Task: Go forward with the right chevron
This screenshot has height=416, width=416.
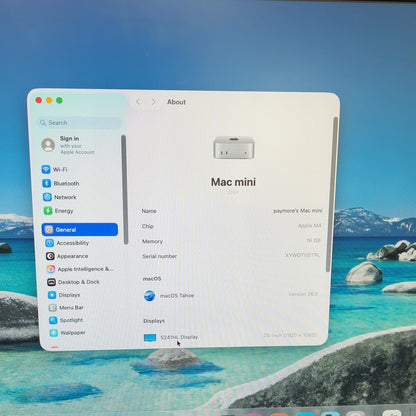Action: pyautogui.click(x=153, y=102)
